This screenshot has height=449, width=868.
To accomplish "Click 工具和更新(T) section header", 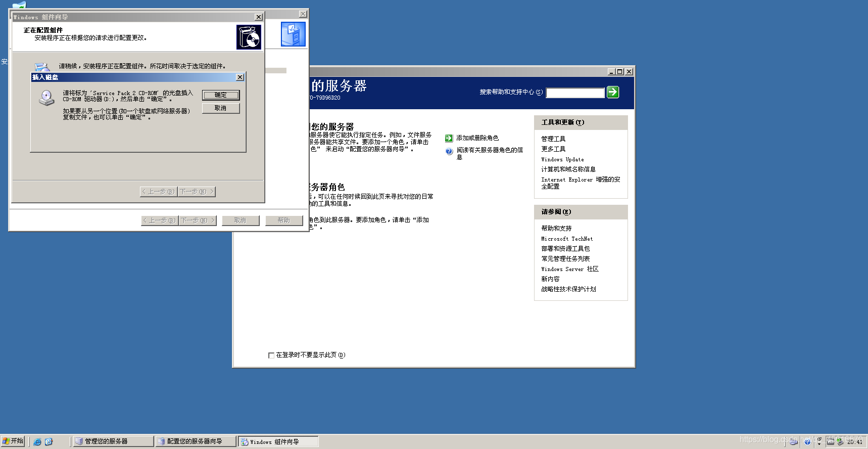I will 581,122.
